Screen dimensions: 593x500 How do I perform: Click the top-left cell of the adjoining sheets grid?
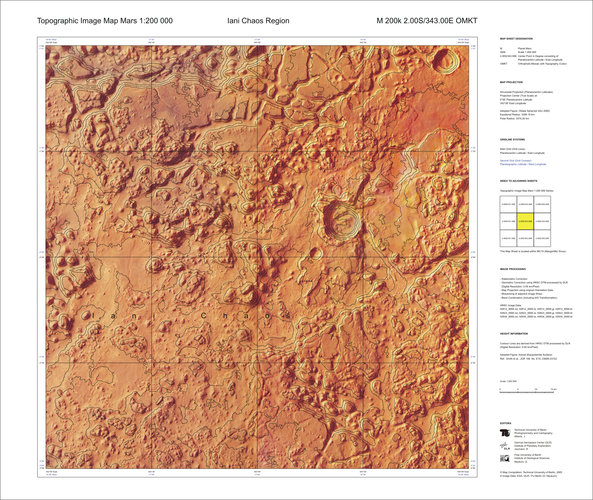[x=508, y=204]
